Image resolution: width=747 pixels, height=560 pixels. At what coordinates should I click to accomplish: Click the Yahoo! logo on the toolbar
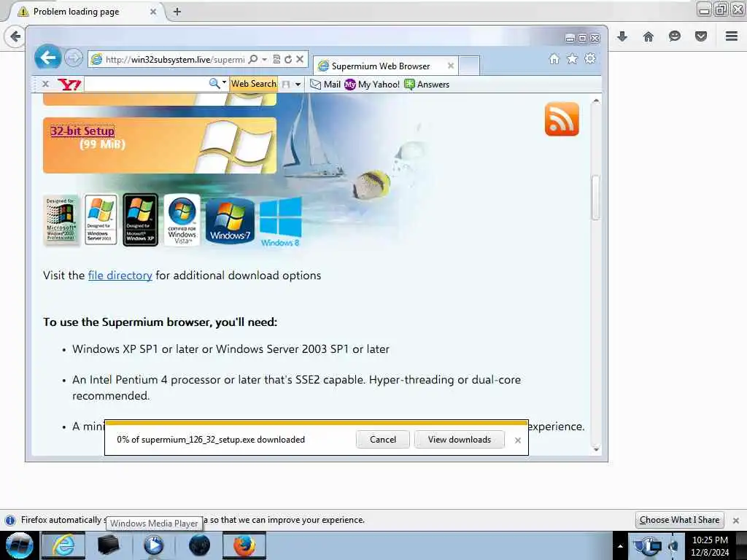tap(69, 85)
